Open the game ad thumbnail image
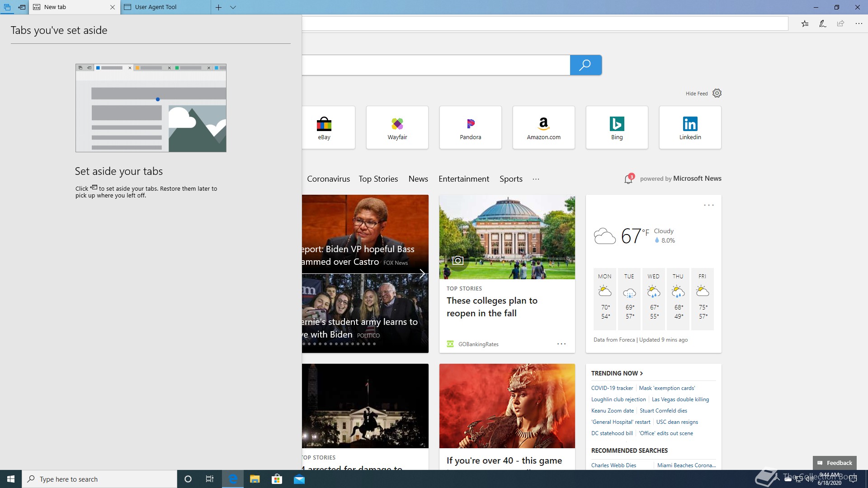The height and width of the screenshot is (488, 868). coord(507,406)
